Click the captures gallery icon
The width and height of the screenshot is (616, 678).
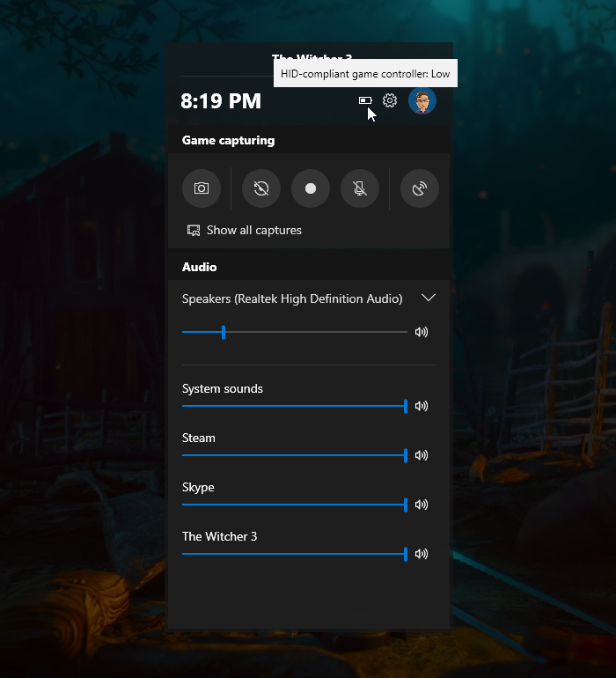point(194,230)
